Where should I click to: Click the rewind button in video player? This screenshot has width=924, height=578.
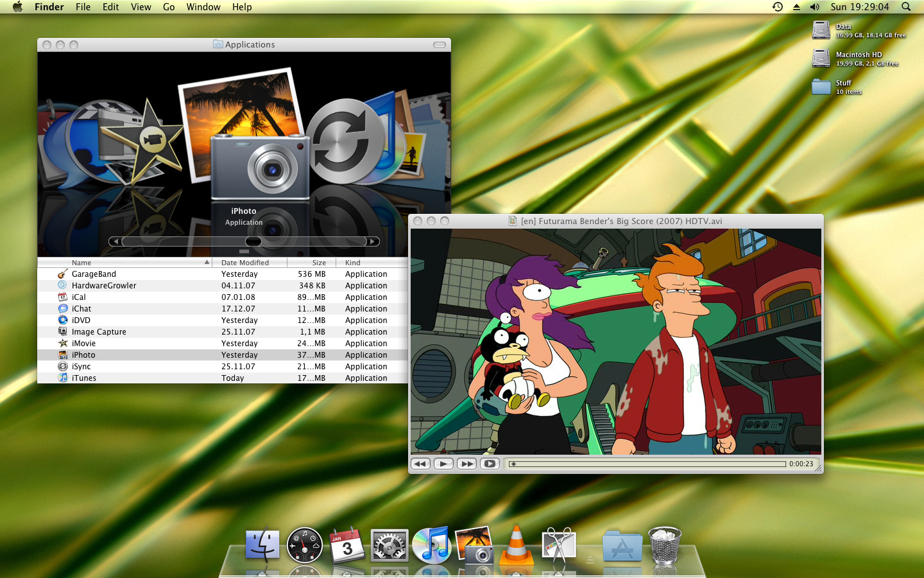tap(420, 464)
